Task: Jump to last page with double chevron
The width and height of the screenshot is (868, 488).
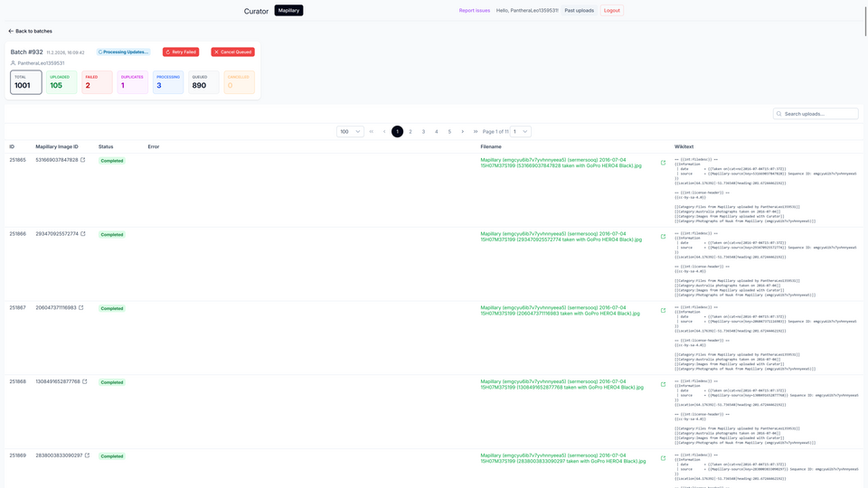Action: click(x=476, y=132)
